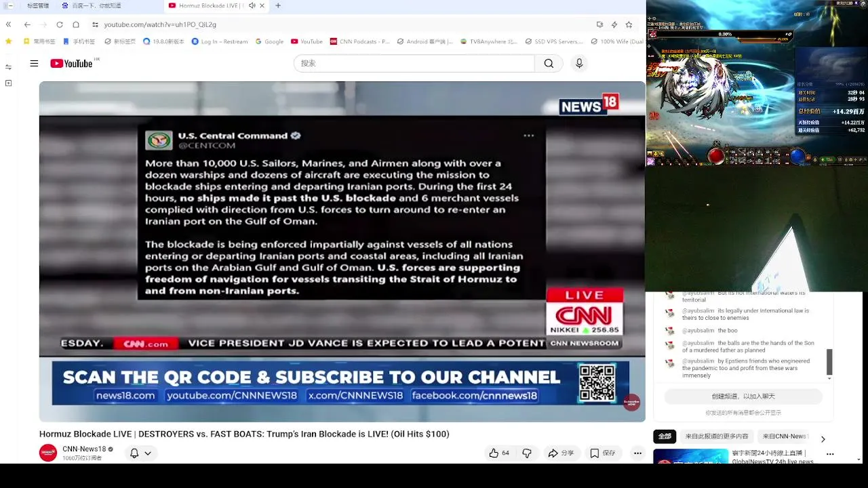Open the 100% Wife bookmark
Viewport: 868px width, 488px height.
[x=616, y=41]
